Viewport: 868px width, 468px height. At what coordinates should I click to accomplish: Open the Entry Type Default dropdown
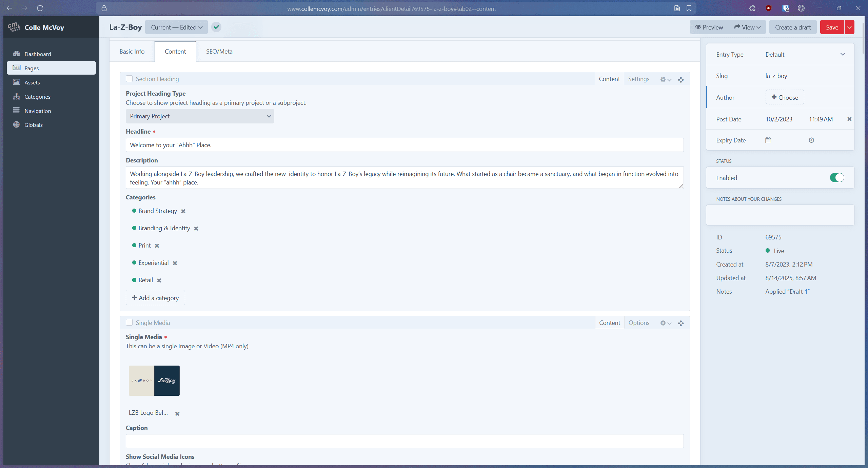804,54
